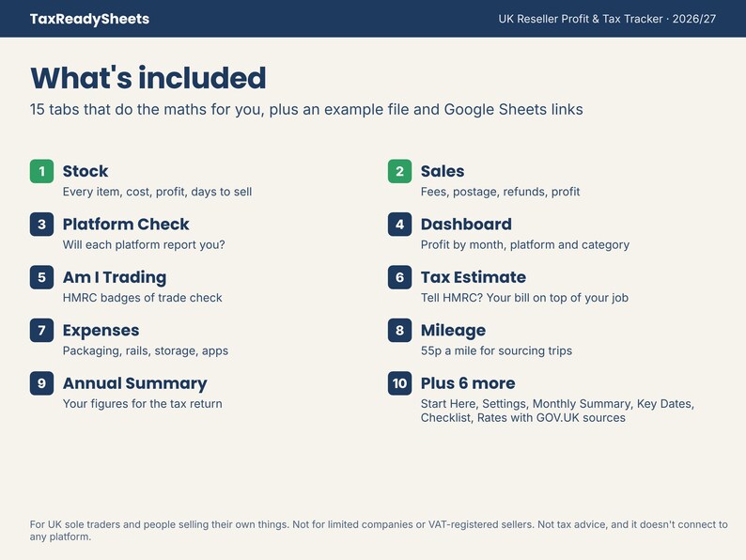This screenshot has height=560, width=746.
Task: Click "Packaging, rails, storage, apps"
Action: 146,350
